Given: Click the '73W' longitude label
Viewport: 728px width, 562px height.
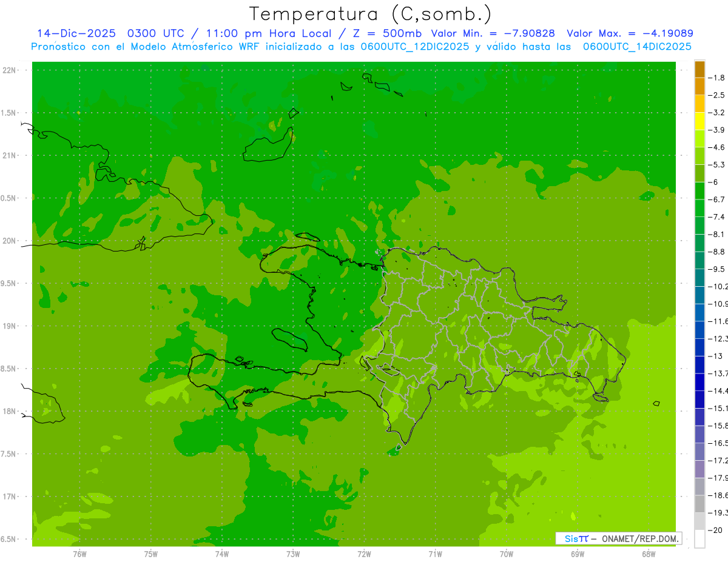Looking at the screenshot, I should click(x=293, y=554).
